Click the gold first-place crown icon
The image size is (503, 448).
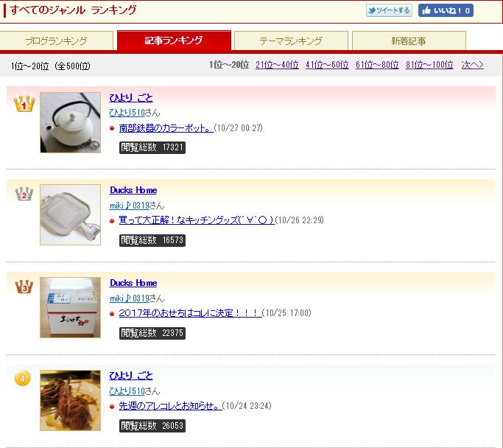click(24, 103)
